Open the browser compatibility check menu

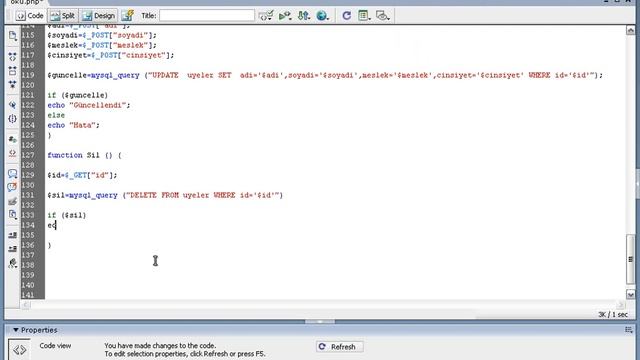click(266, 16)
